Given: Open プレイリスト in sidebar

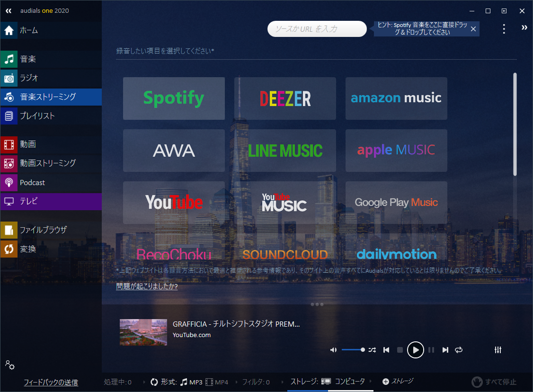Looking at the screenshot, I should [51, 116].
